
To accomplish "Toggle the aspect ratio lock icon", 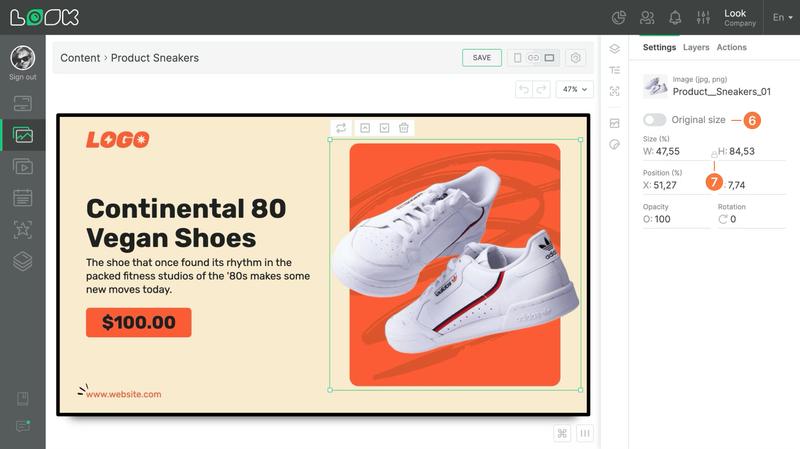I will pyautogui.click(x=714, y=154).
